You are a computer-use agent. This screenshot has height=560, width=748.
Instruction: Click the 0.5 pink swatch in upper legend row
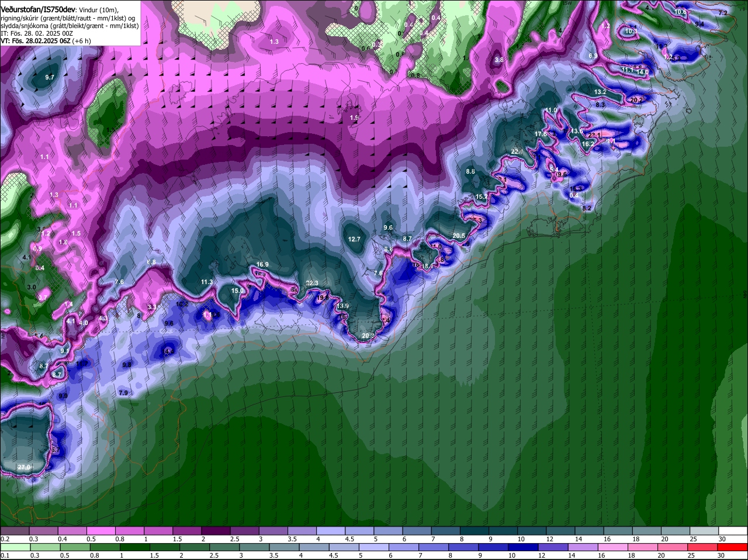(101, 531)
